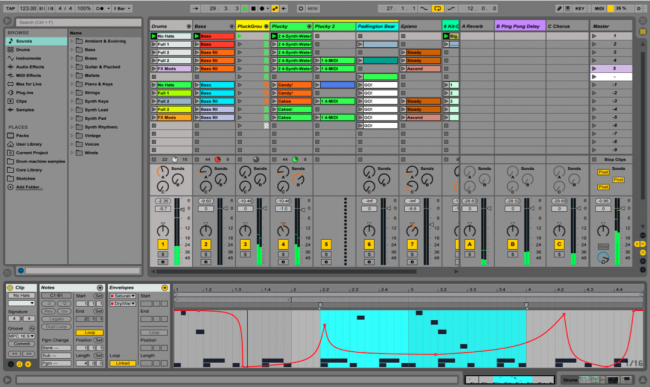Screen dimensions: 650x387
Task: Open Plug-ins browser category
Action: click(36, 93)
